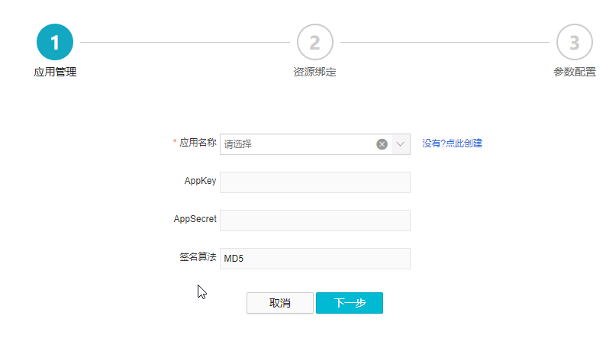The height and width of the screenshot is (364, 606).
Task: Click the 应用名称 field label
Action: (198, 143)
